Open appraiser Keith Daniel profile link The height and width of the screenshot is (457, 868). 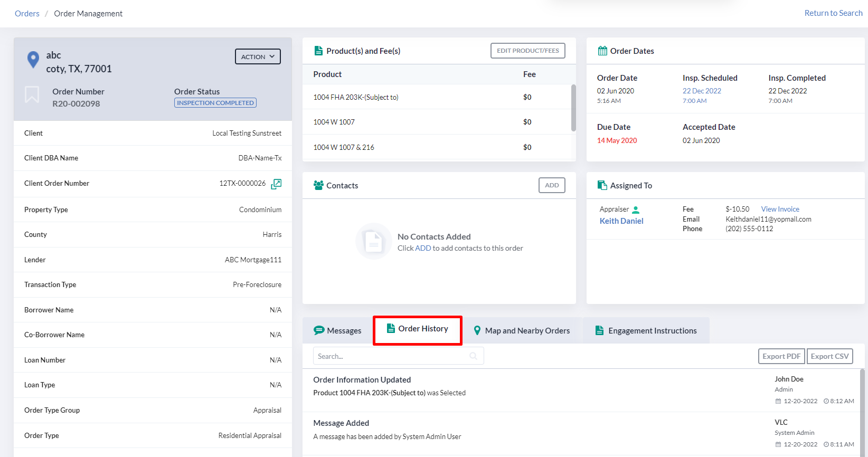[x=621, y=221]
